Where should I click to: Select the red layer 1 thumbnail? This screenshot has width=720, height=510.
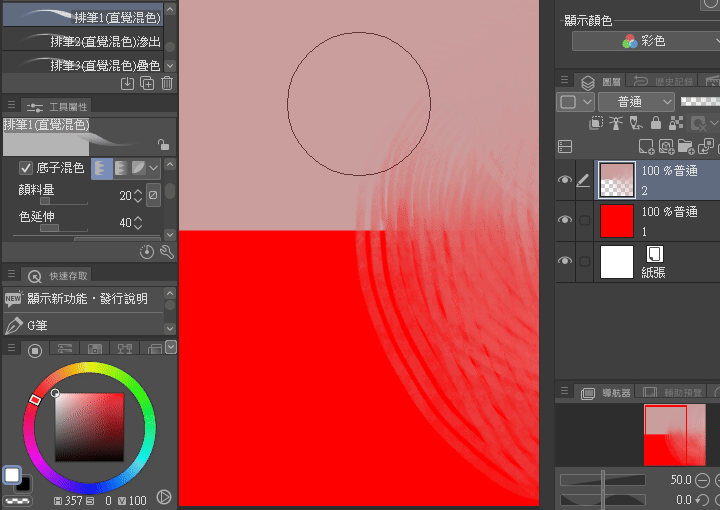pos(617,221)
